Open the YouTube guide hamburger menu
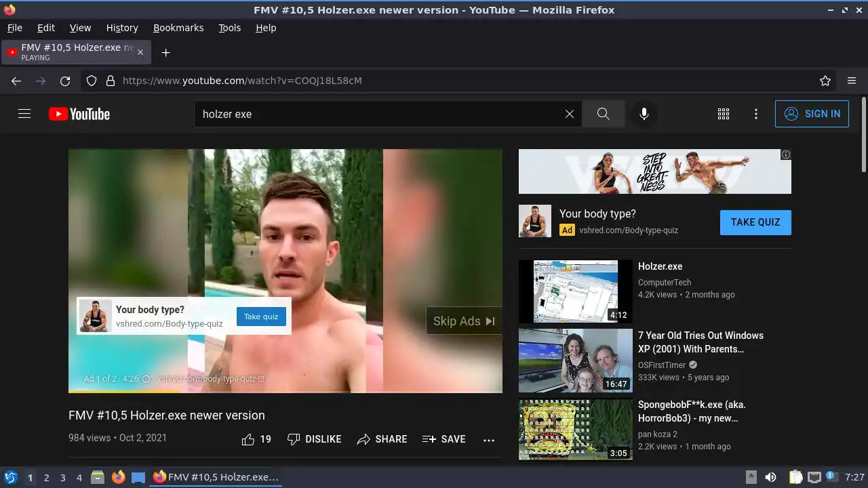Screen dimensions: 868x488 pyautogui.click(x=24, y=114)
